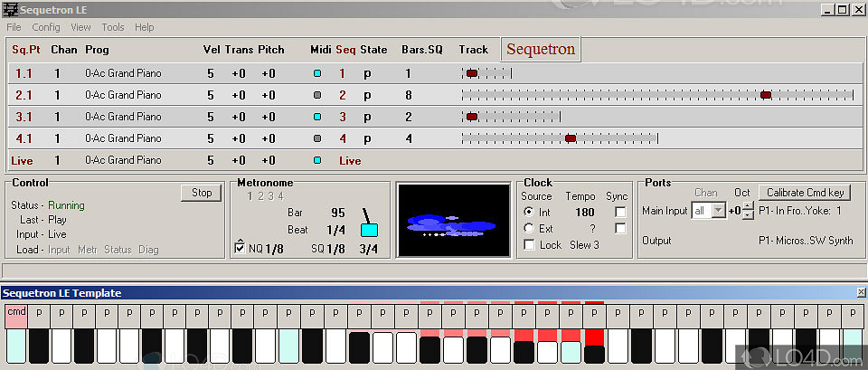Viewport: 868px width, 370px height.
Task: Click Prog 0-Ac Grand Piano in row 2.1
Action: tap(124, 95)
